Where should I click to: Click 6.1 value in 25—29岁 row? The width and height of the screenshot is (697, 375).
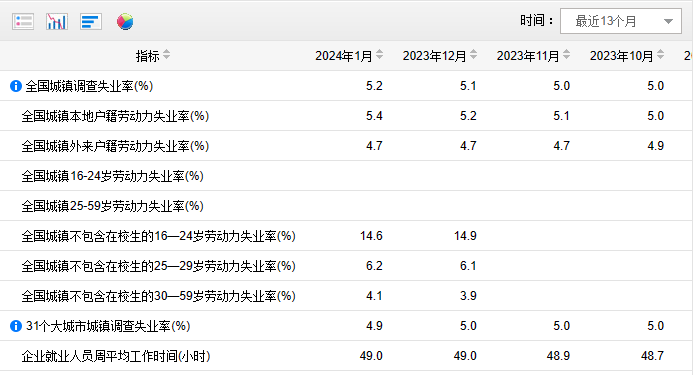click(x=468, y=266)
